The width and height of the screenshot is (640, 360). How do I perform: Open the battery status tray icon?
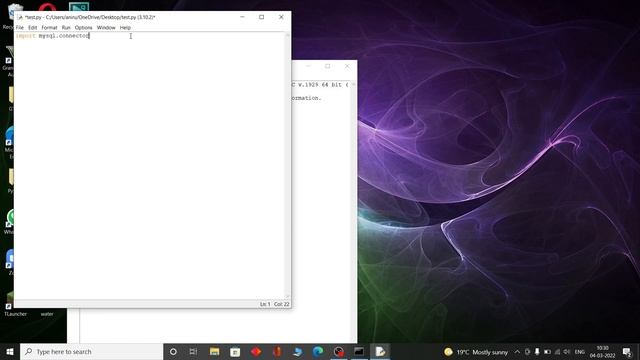coord(547,351)
